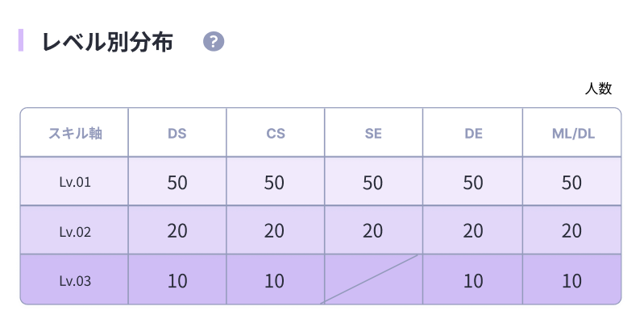Click the Lv.02 CS value 20
This screenshot has height=331, width=644.
275,231
